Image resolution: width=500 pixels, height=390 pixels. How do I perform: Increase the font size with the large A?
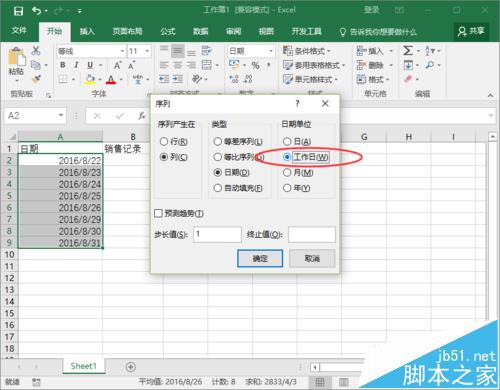(x=117, y=65)
